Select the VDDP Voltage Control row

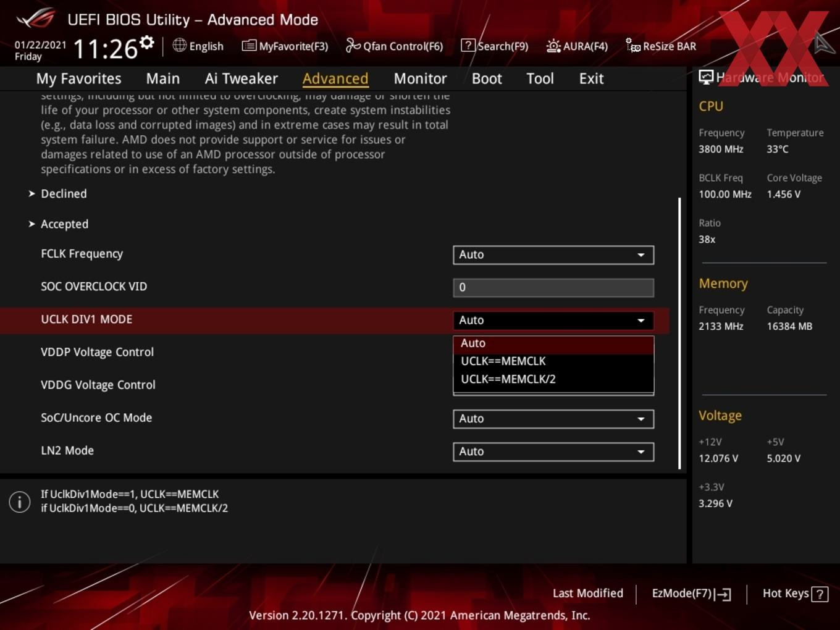334,352
